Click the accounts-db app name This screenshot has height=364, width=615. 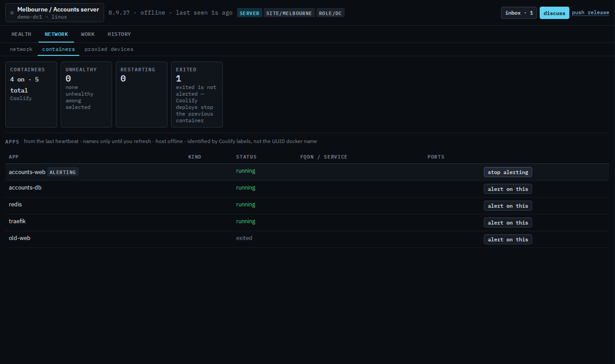(x=25, y=188)
